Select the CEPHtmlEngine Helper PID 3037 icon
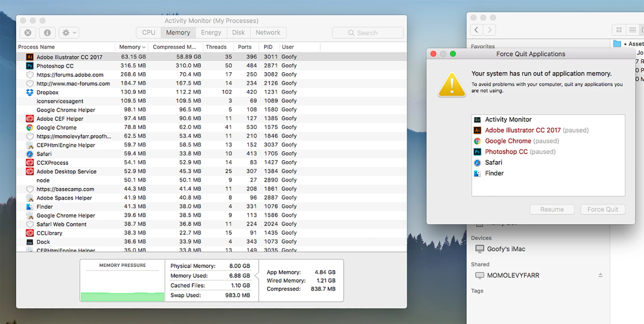 30,145
